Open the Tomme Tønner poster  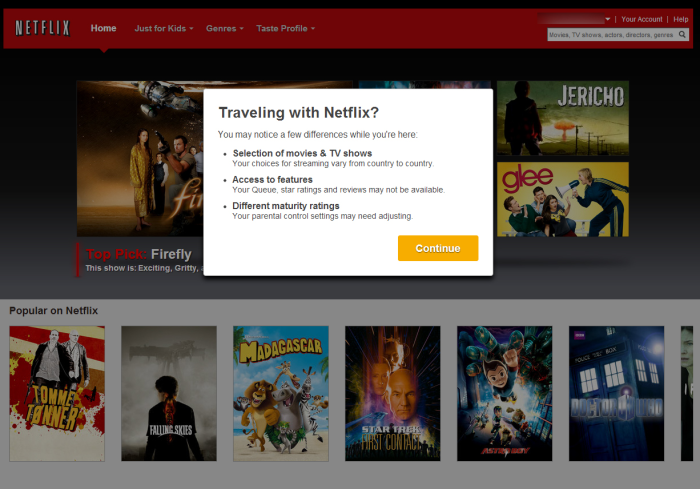click(57, 393)
